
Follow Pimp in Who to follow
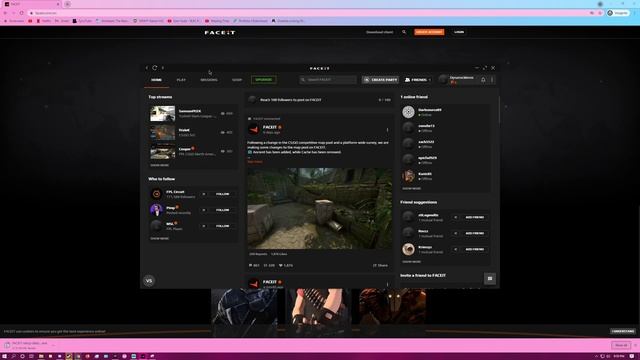point(222,210)
